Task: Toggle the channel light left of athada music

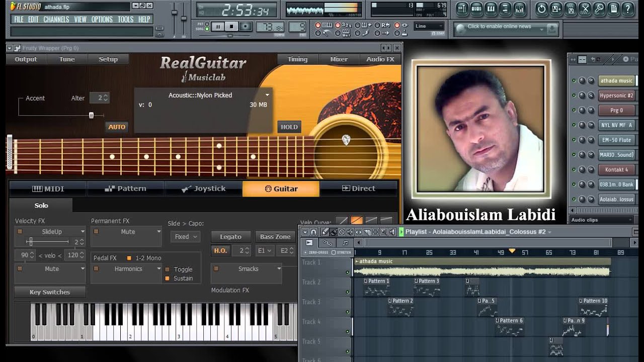Action: click(x=574, y=80)
